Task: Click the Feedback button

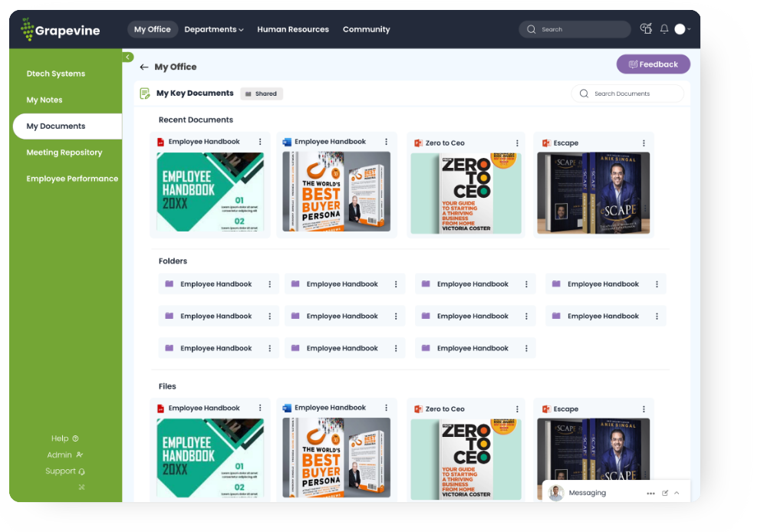Action: tap(654, 64)
